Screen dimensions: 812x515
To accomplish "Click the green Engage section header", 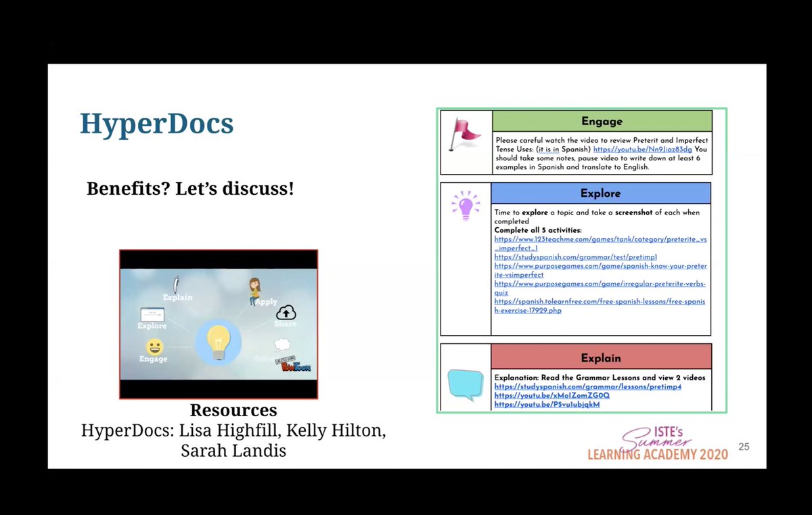I will pos(602,121).
